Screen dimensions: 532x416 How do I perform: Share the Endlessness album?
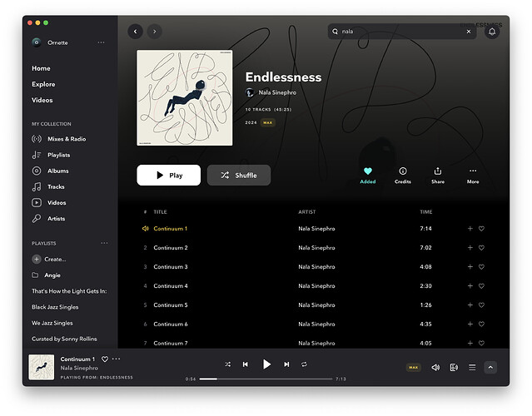pos(438,171)
